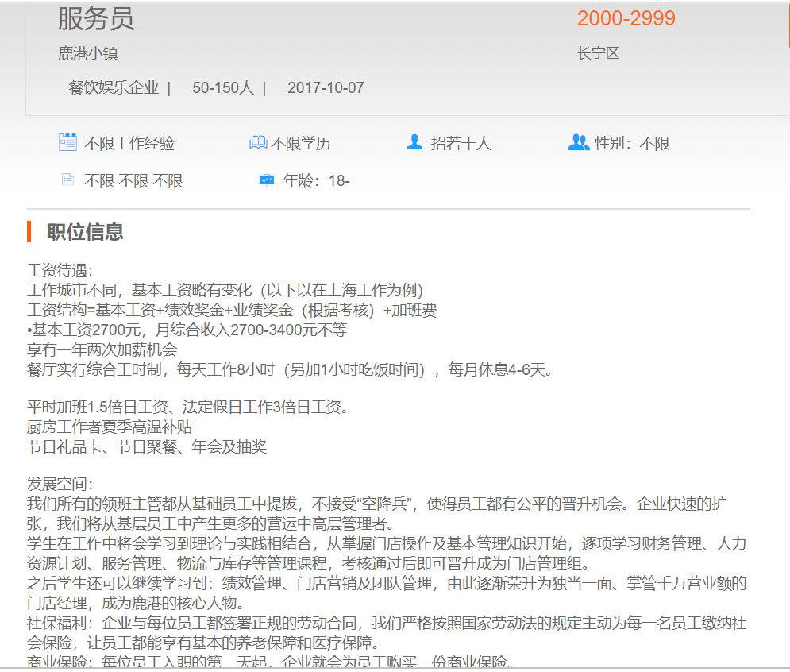Open the 鹿港小镇 company link
Viewport: 790px width, 672px height.
(x=88, y=54)
